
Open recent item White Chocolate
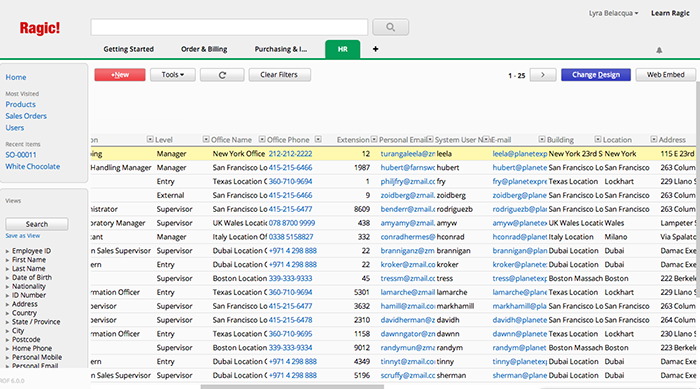coord(33,167)
